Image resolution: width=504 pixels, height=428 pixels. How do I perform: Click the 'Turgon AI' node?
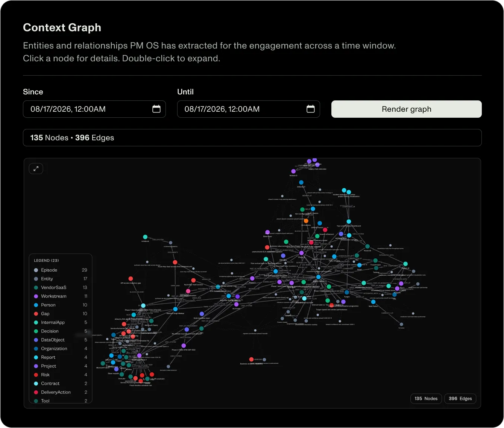(405, 264)
